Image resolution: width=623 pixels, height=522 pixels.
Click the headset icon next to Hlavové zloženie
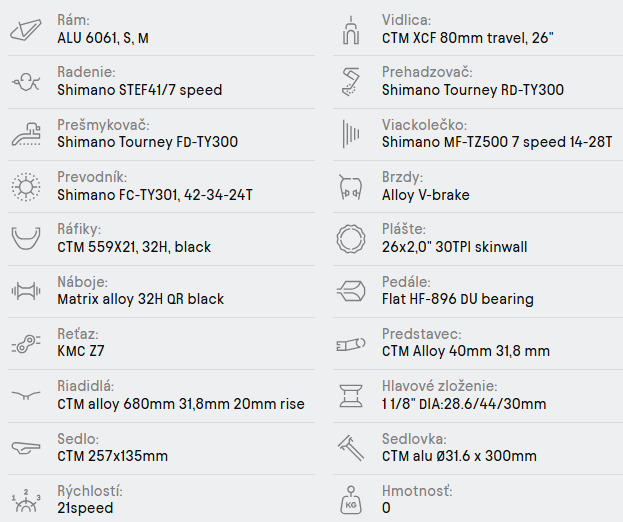click(x=349, y=395)
